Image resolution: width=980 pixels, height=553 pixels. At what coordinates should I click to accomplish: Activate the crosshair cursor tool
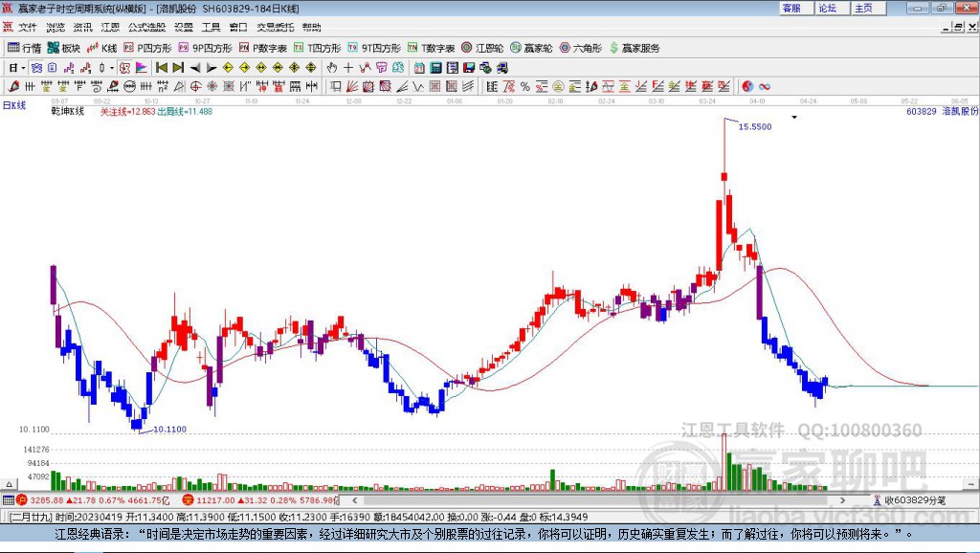pyautogui.click(x=348, y=68)
